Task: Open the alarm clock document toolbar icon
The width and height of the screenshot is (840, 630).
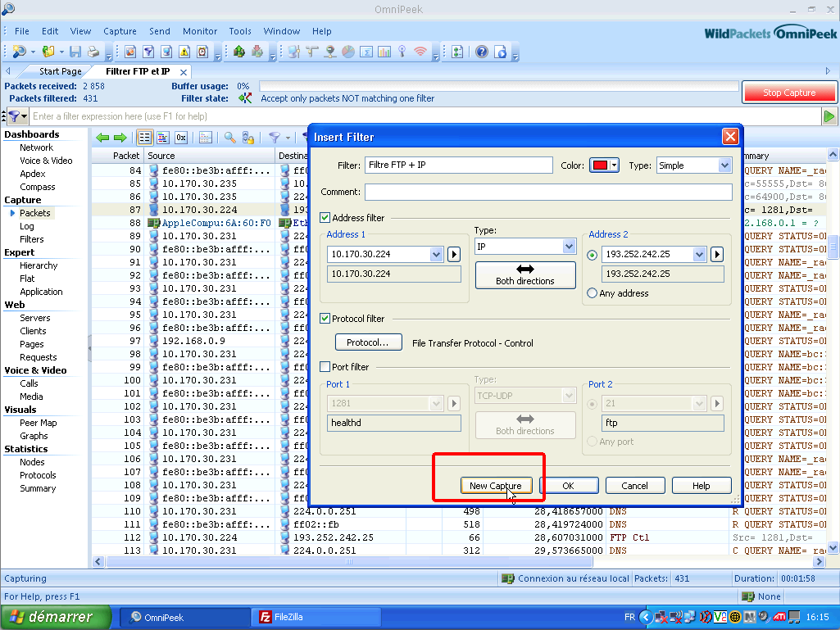Action: click(x=202, y=52)
